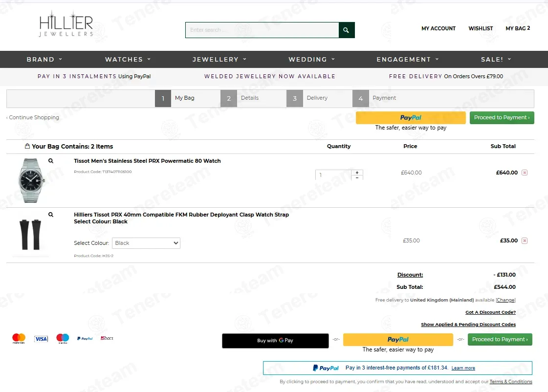Viewport: 548px width, 392px height.
Task: Click Free Delivery banner text
Action: tap(446, 76)
